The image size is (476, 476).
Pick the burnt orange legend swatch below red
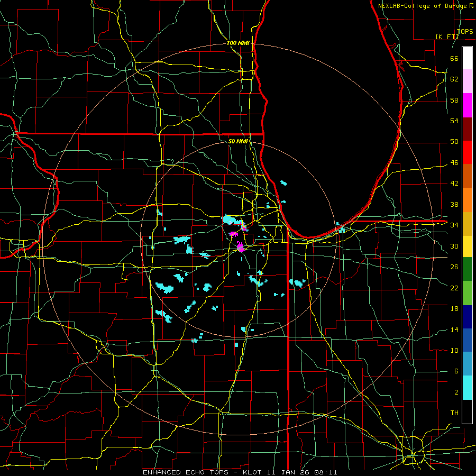coord(467,176)
